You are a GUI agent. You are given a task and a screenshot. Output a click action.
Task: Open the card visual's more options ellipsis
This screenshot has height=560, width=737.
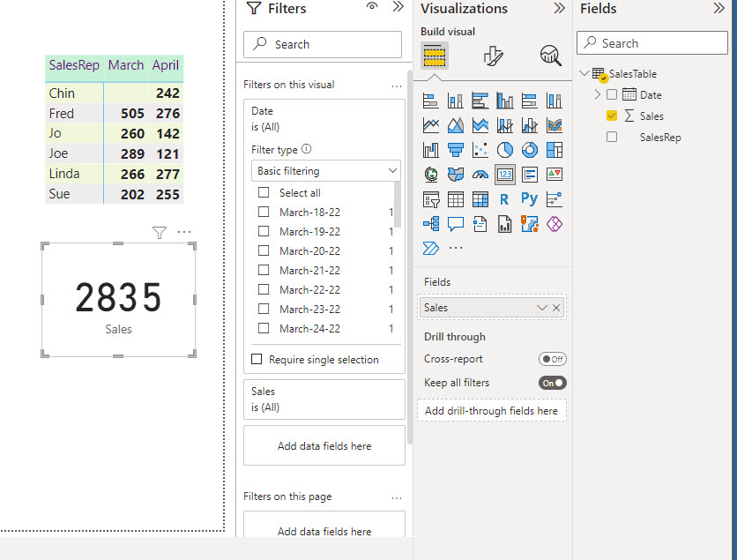pos(184,232)
